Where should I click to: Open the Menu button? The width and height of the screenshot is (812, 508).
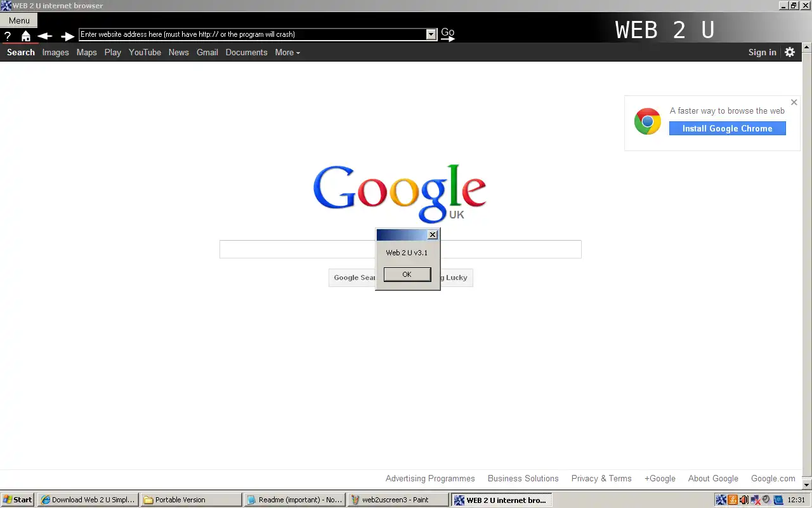[x=19, y=20]
